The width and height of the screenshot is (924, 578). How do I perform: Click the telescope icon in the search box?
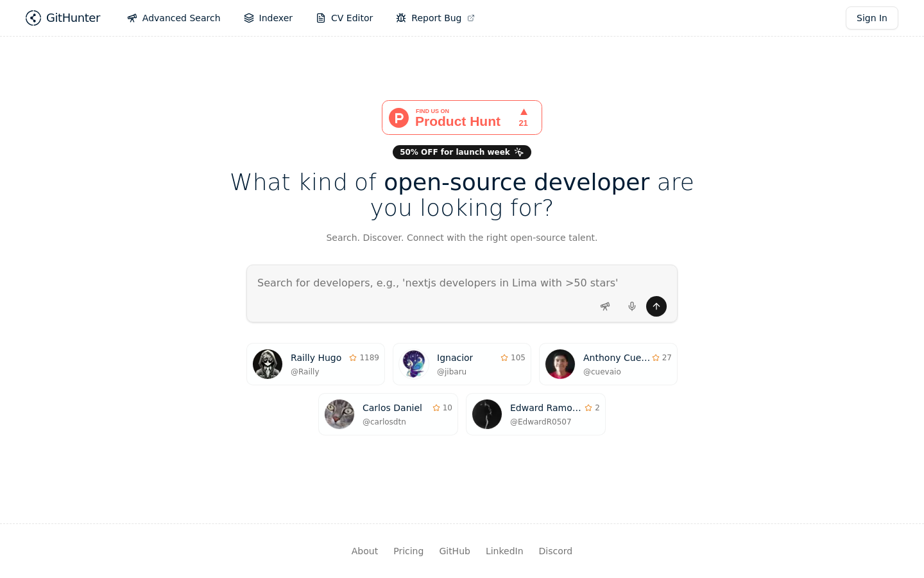coord(605,306)
